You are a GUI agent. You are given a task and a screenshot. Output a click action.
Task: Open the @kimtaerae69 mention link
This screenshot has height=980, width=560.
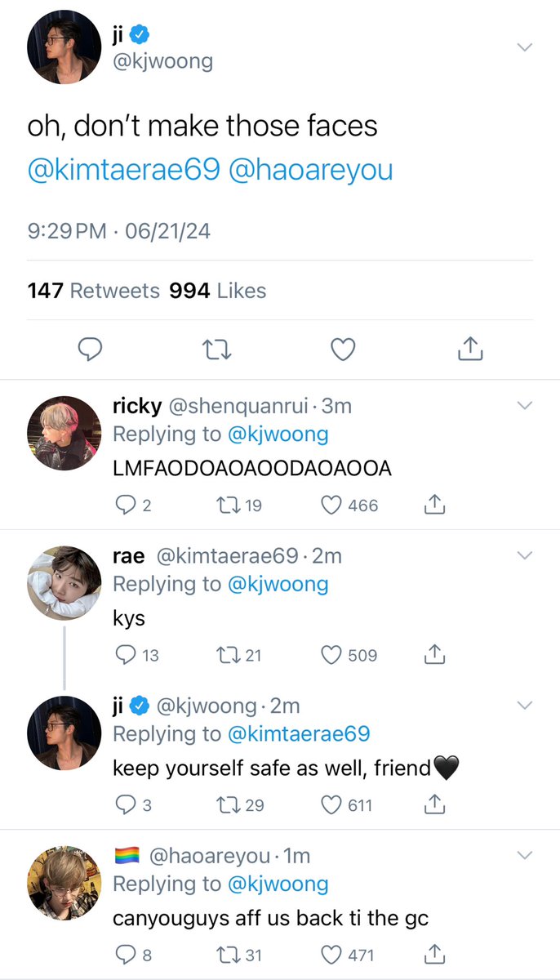coord(124,170)
